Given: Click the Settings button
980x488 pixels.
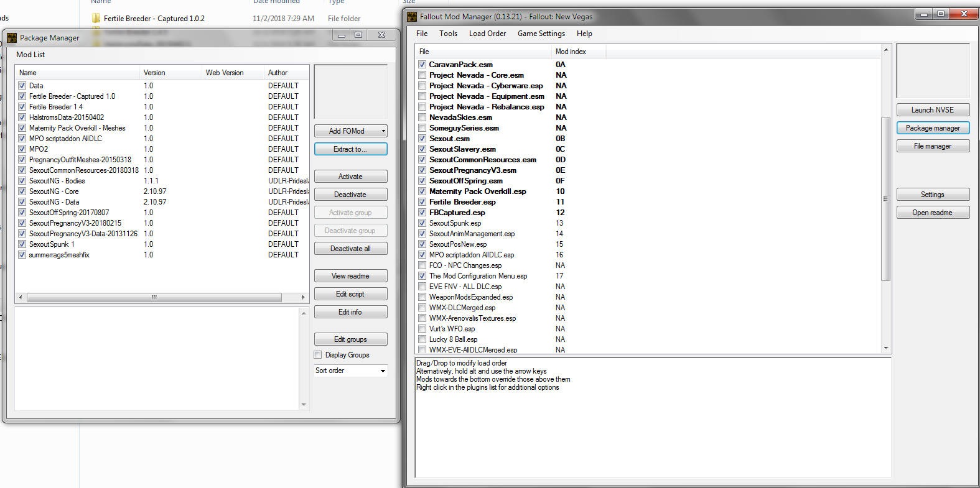Looking at the screenshot, I should tap(933, 195).
